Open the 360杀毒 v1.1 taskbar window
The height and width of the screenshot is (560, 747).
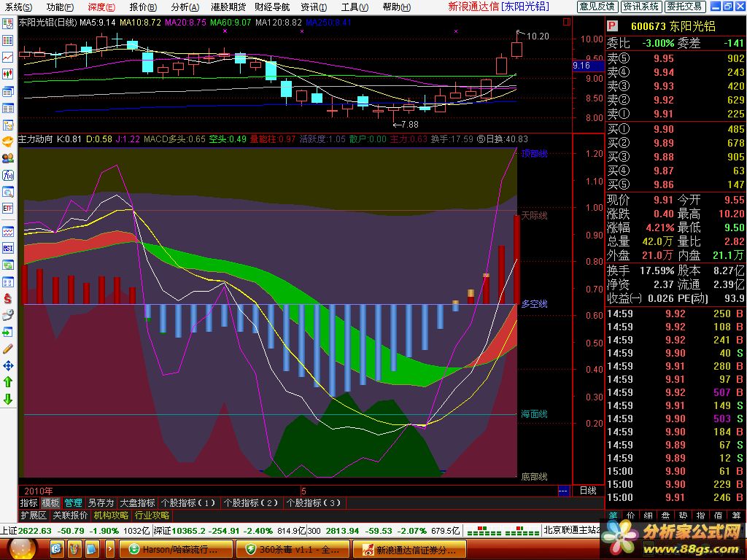(x=292, y=550)
